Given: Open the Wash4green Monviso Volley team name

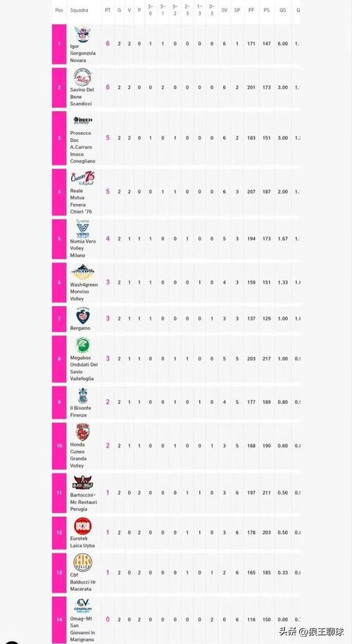Looking at the screenshot, I should 84,291.
